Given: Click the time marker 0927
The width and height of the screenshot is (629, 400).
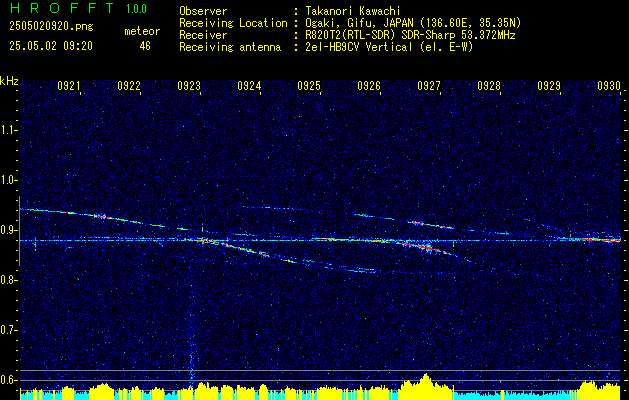Looking at the screenshot, I should [429, 85].
